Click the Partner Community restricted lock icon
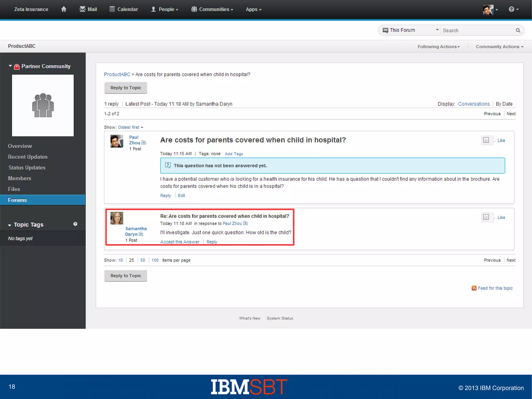The width and height of the screenshot is (532, 399). (x=17, y=67)
